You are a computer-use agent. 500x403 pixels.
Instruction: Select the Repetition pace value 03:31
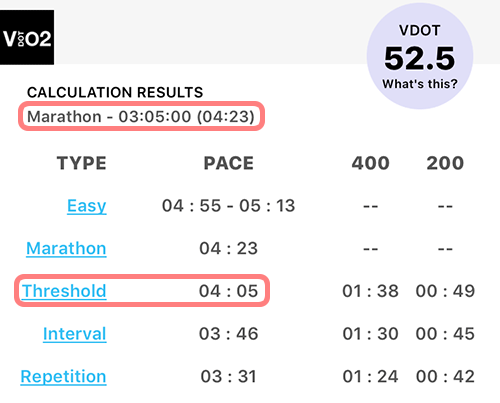point(229,377)
